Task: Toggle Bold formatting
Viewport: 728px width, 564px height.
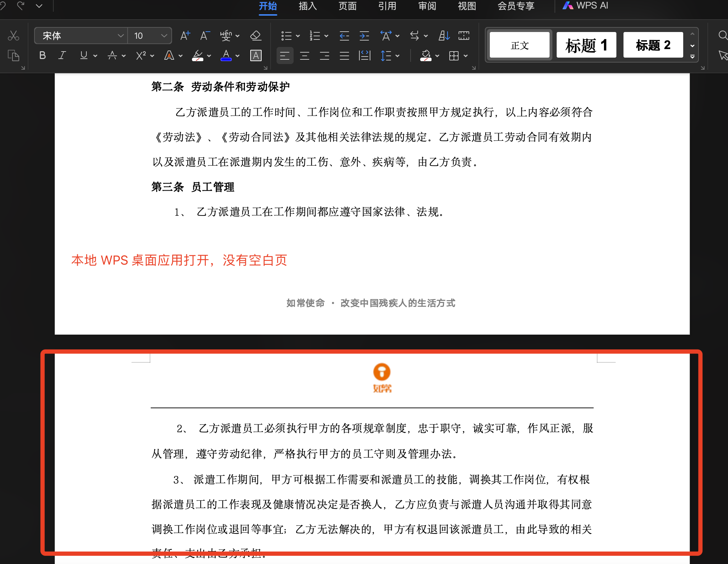Action: point(42,55)
